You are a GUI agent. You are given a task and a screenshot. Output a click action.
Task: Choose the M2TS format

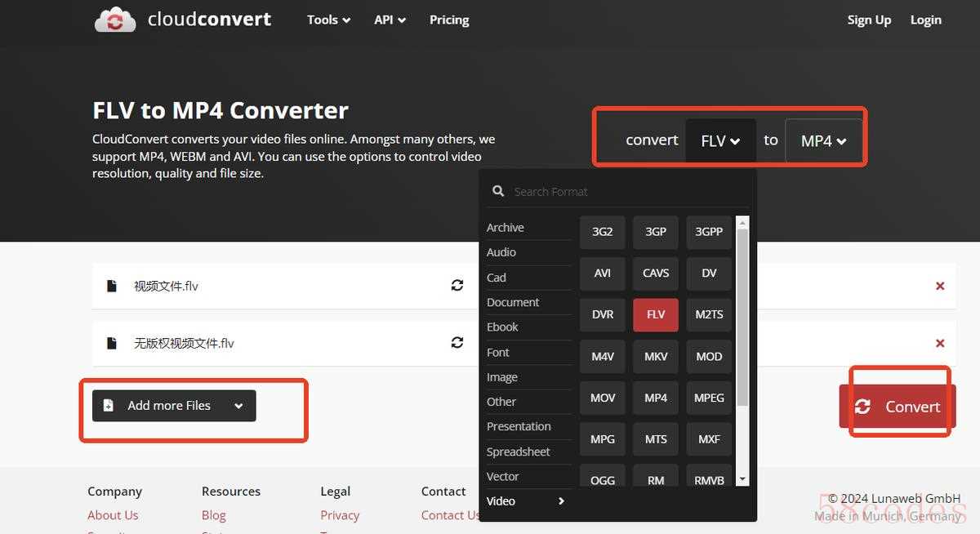709,315
